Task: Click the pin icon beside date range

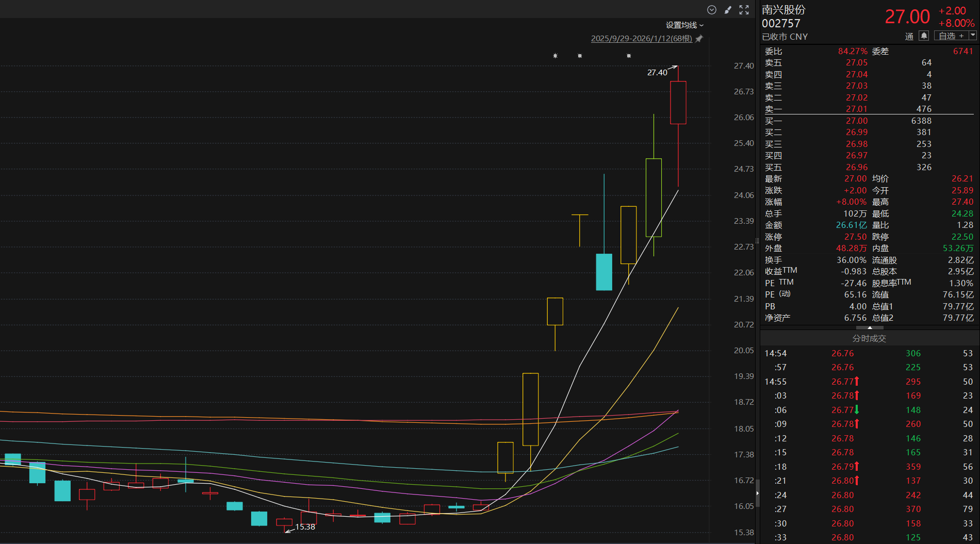Action: [x=699, y=39]
